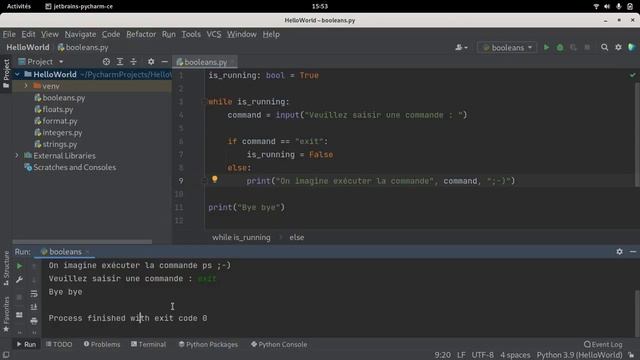The height and width of the screenshot is (360, 640).
Task: Expand the venv folder
Action: 26,86
